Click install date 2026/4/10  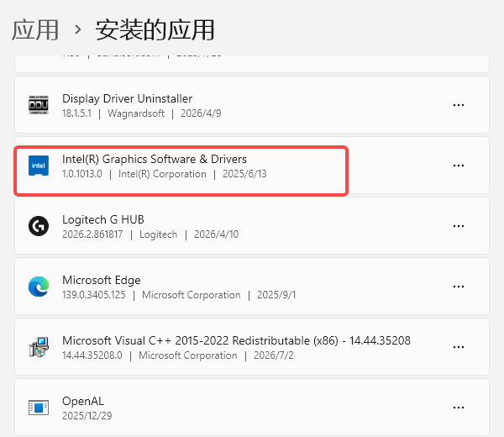tap(217, 234)
